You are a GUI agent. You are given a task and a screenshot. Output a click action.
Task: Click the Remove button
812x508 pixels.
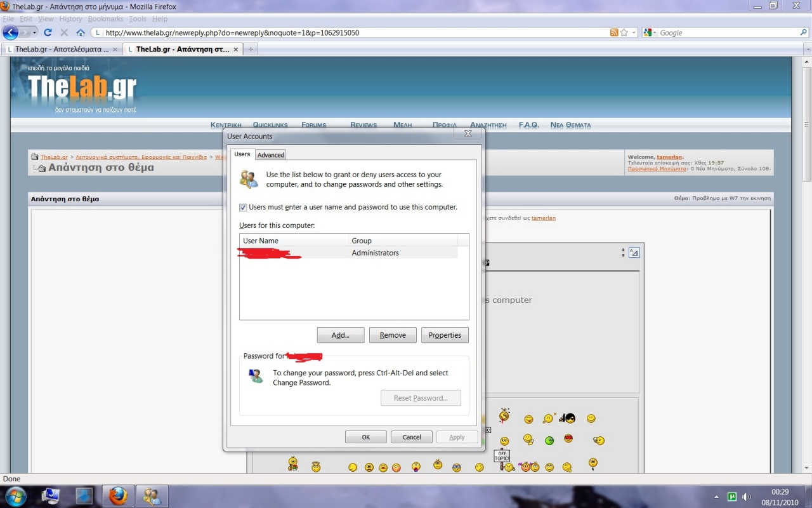point(393,335)
